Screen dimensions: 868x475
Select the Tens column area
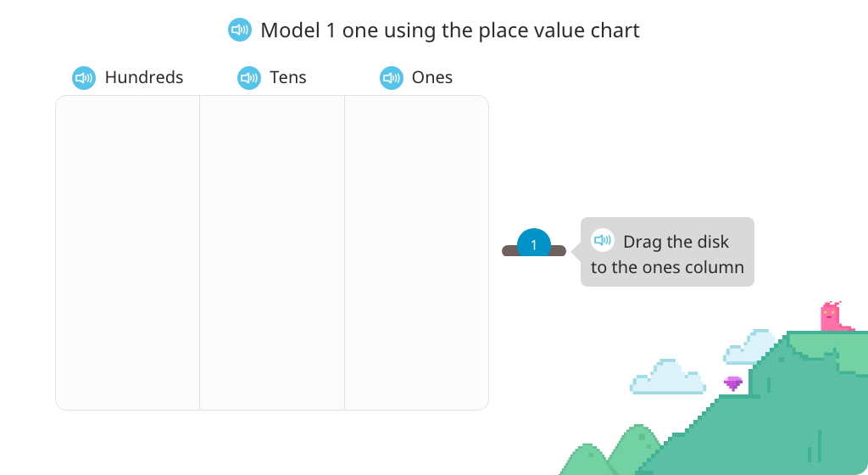coord(272,253)
